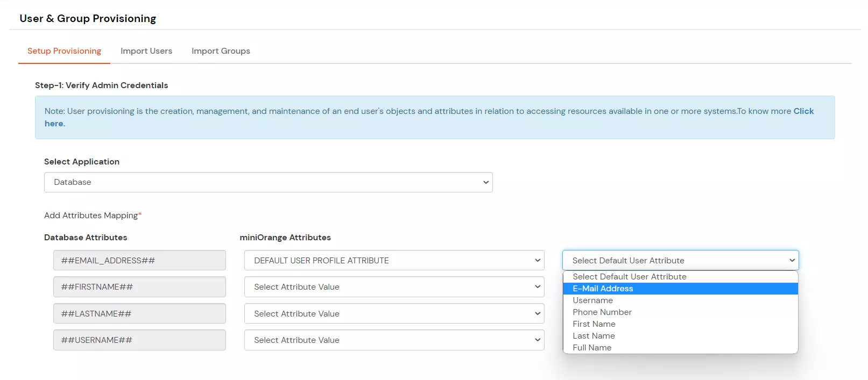The image size is (868, 380).
Task: Choose First Name from the dropdown list
Action: pyautogui.click(x=680, y=324)
